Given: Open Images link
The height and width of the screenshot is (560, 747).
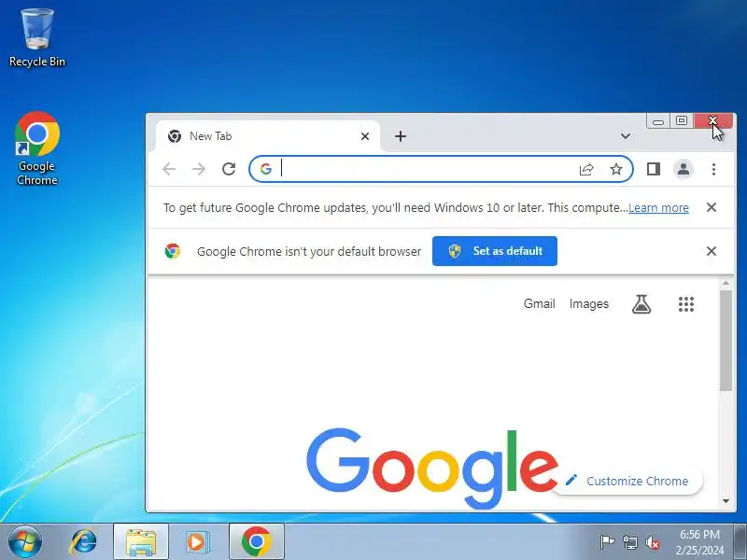Looking at the screenshot, I should pos(589,304).
